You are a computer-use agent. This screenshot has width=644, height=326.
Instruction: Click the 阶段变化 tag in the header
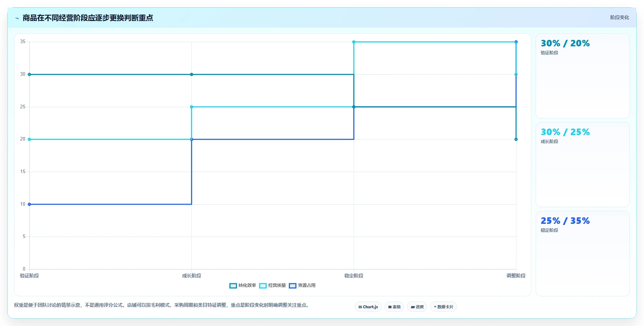619,17
